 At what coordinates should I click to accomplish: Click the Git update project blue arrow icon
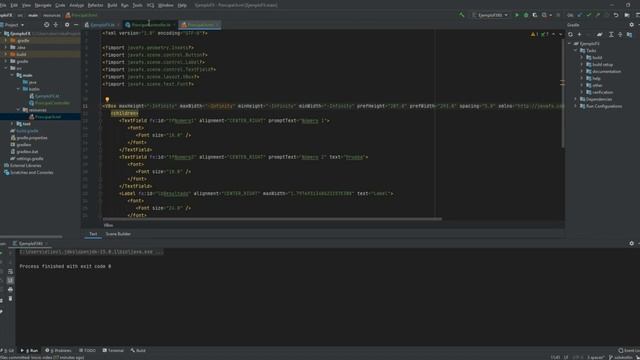coord(580,15)
